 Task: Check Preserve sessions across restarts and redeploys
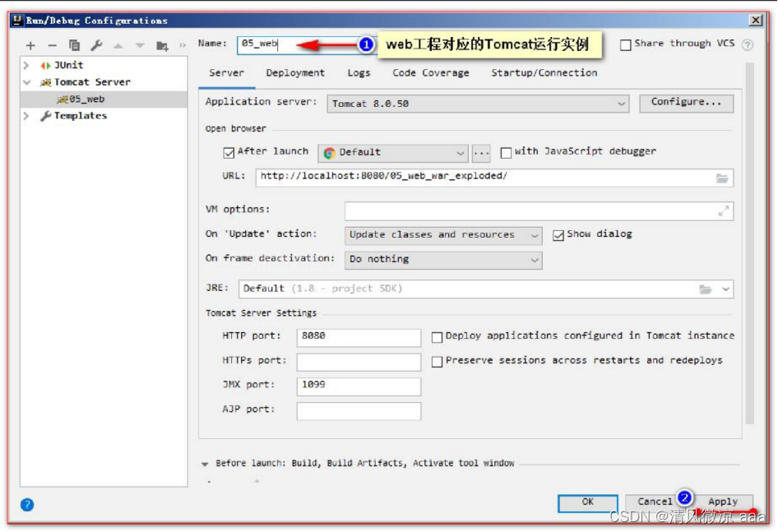click(x=437, y=362)
